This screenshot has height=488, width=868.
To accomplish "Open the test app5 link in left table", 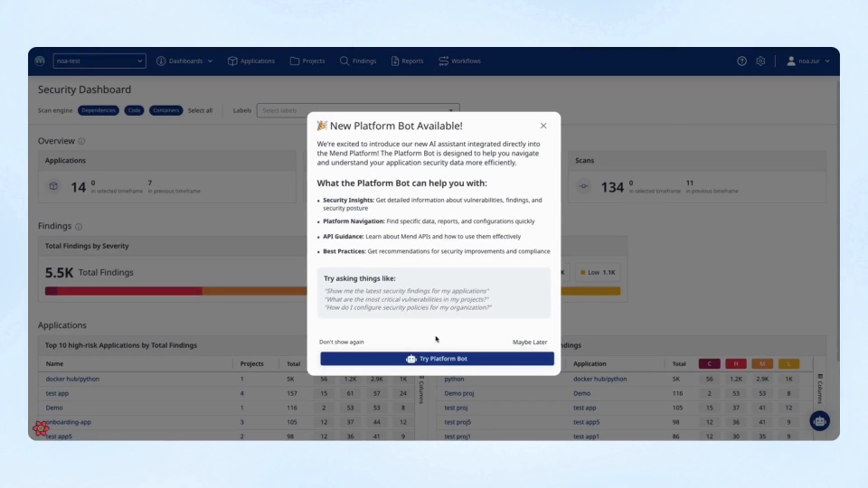I will tap(59, 436).
